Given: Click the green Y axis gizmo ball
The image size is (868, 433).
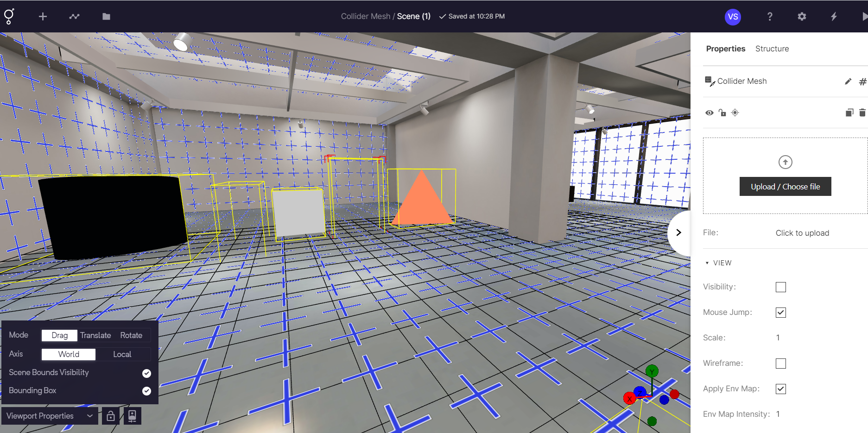Looking at the screenshot, I should click(652, 371).
